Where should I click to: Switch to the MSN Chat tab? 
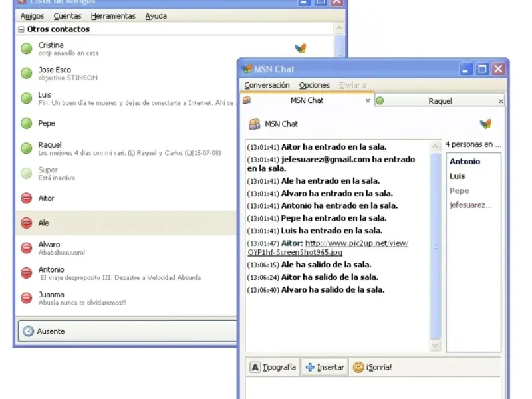point(307,100)
